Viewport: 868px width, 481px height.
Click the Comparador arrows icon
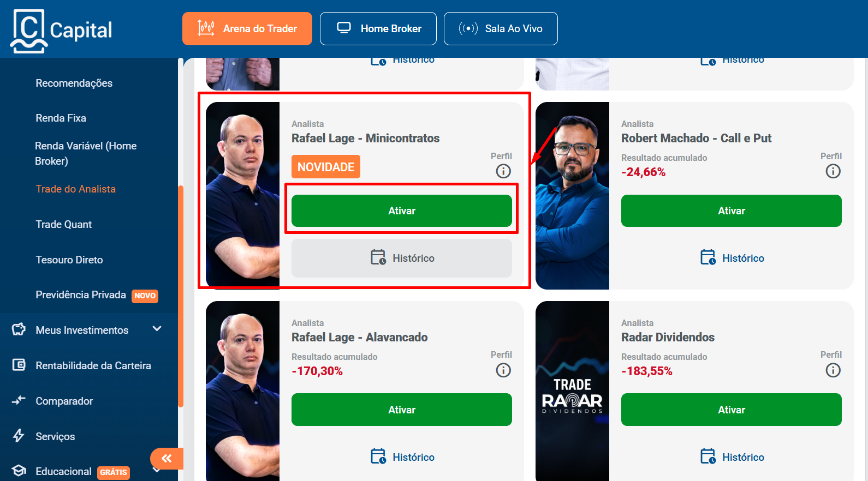pyautogui.click(x=19, y=400)
